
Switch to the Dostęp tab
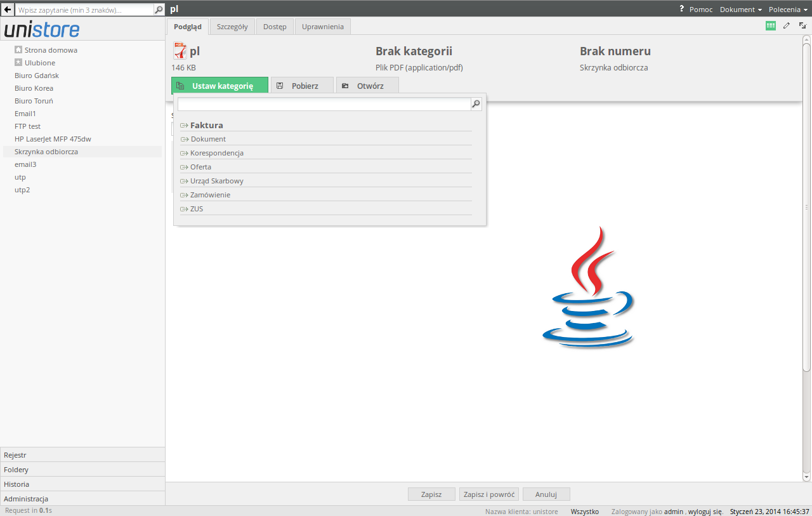(x=275, y=27)
